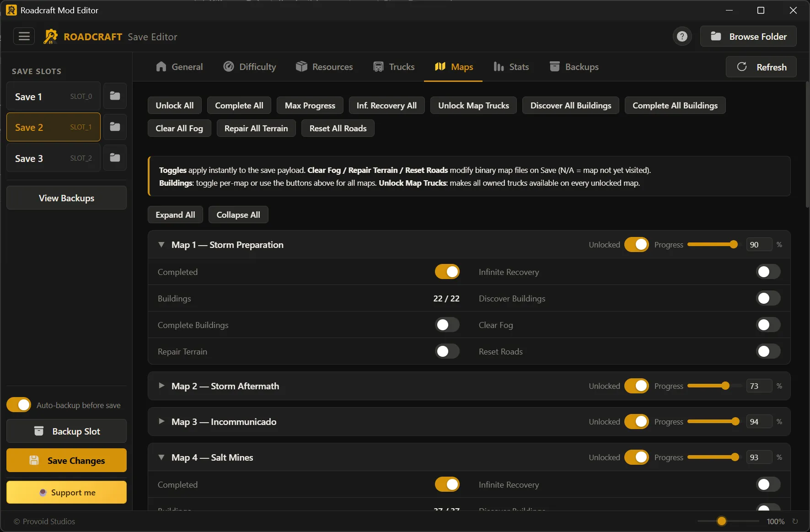Collapse Map 4 Salt Mines section

point(161,457)
